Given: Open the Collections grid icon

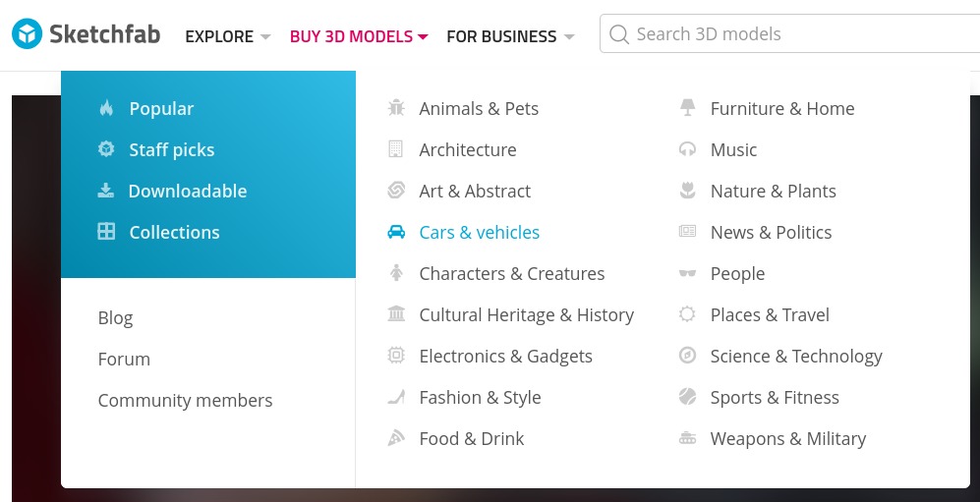Looking at the screenshot, I should pyautogui.click(x=106, y=232).
